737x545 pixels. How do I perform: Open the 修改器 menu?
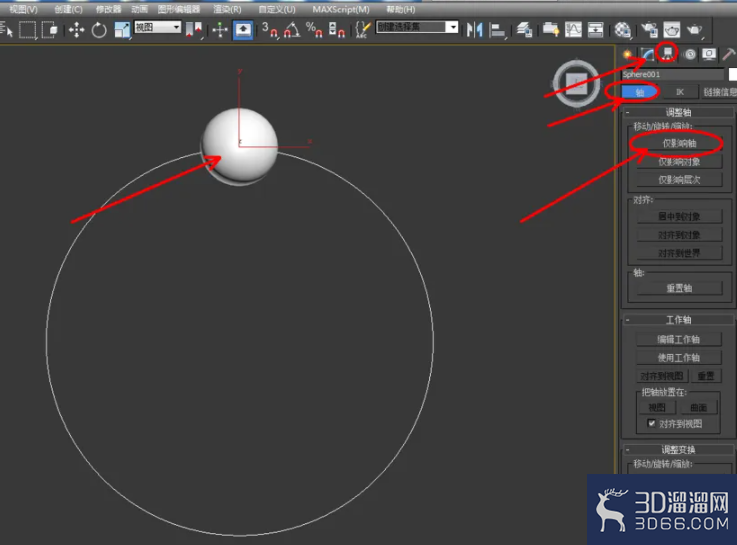pos(109,9)
